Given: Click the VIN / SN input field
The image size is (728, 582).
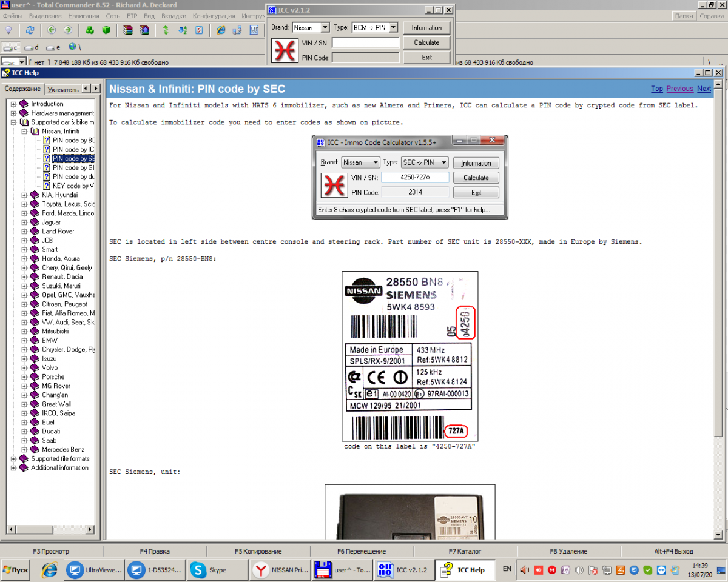Looking at the screenshot, I should coord(365,43).
